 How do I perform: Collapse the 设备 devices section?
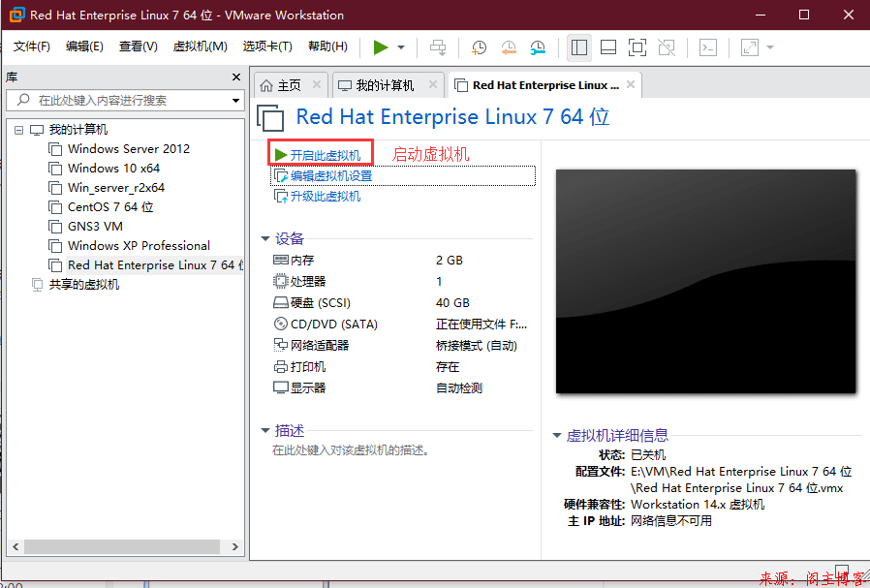tap(265, 239)
